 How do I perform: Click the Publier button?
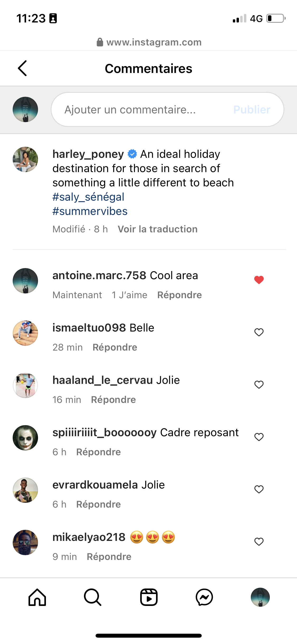coord(252,109)
